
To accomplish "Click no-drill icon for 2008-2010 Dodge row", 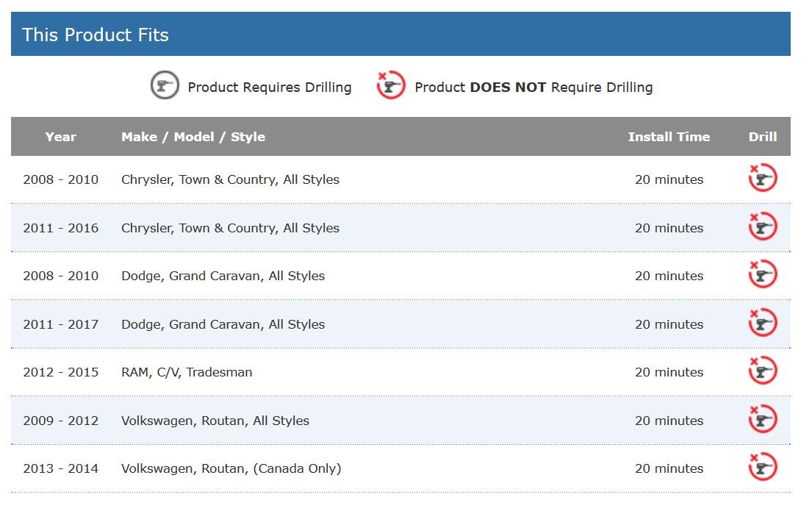I will 763,275.
